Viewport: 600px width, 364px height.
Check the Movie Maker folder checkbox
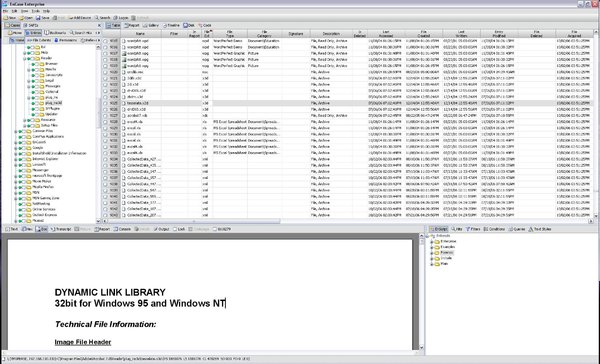[x=24, y=181]
